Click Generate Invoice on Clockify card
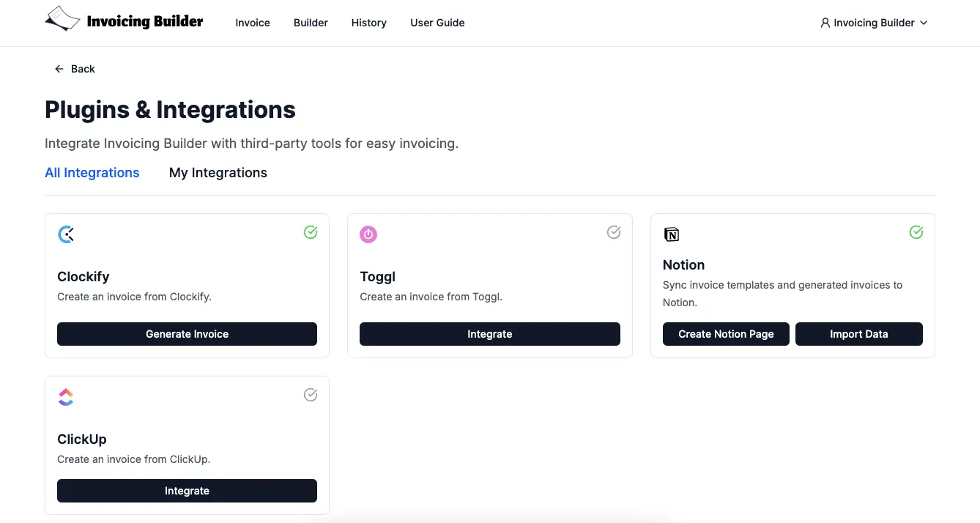This screenshot has height=523, width=980. (x=187, y=334)
